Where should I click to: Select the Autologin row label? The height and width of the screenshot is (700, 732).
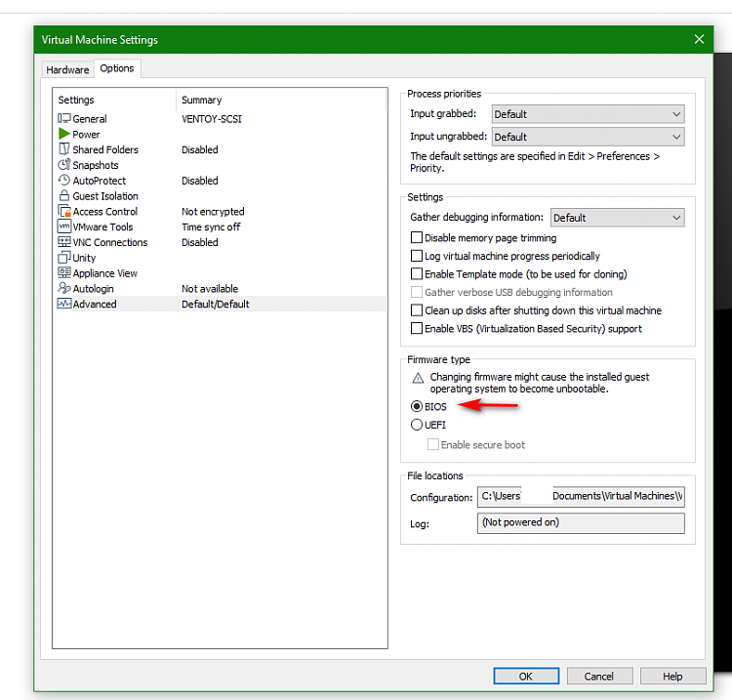(94, 289)
